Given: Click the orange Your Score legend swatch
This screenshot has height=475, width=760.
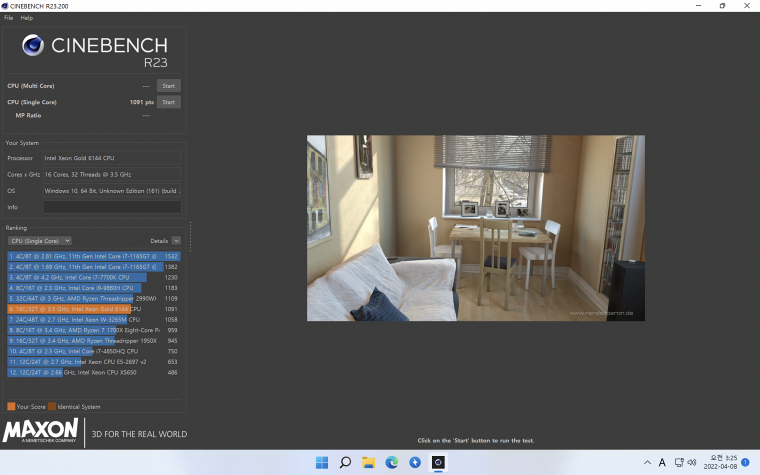Looking at the screenshot, I should click(11, 407).
